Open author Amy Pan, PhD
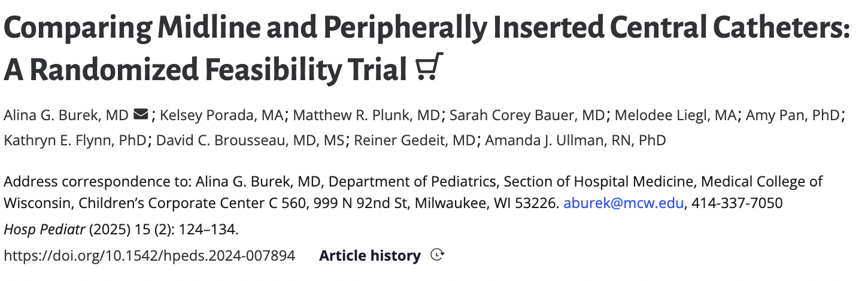Viewport: 868px width, 281px height. [x=793, y=115]
